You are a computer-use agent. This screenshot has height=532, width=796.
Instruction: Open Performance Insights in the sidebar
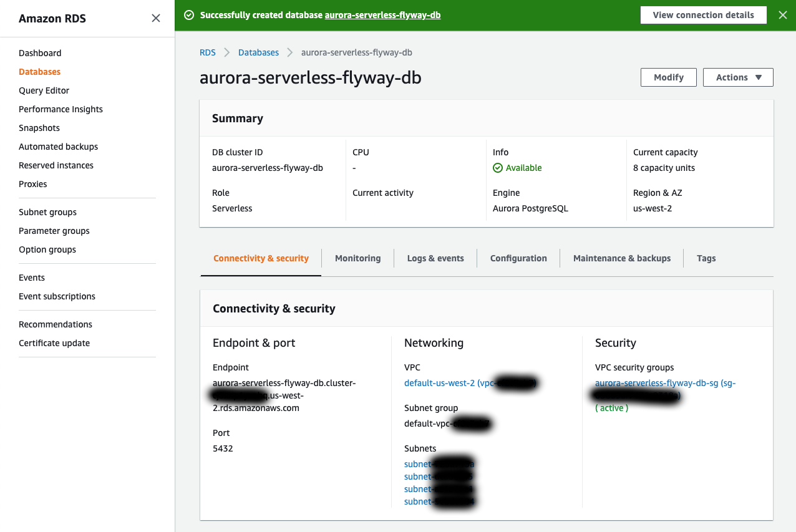point(61,109)
